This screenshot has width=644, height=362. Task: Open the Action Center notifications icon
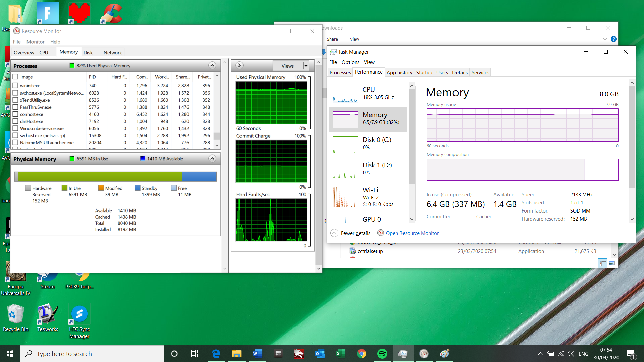[x=631, y=354]
